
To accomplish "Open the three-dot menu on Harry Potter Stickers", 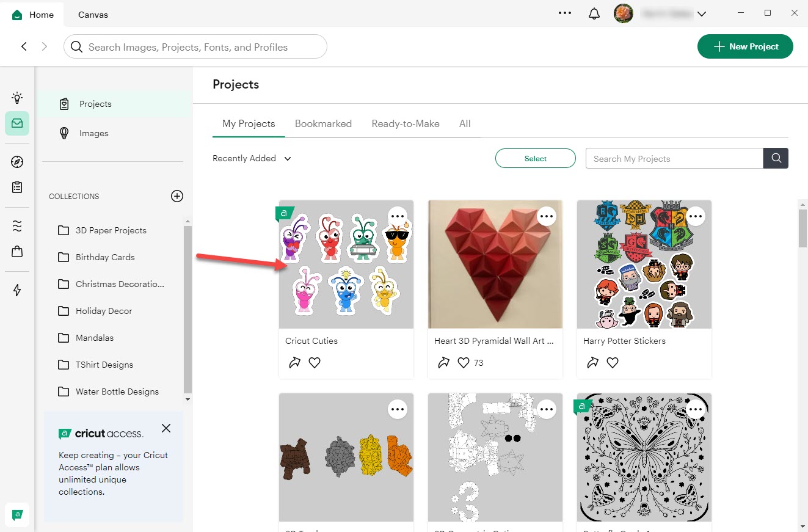I will [x=696, y=216].
